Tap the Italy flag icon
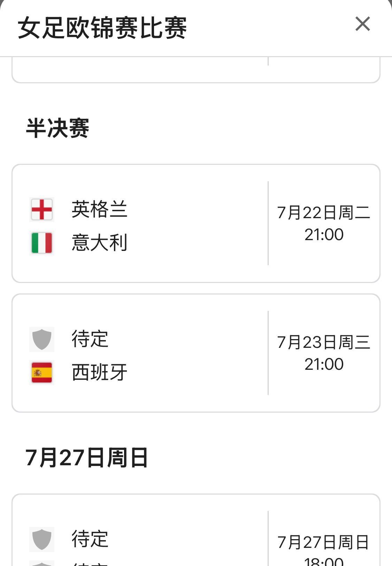392x566 pixels. pos(42,243)
